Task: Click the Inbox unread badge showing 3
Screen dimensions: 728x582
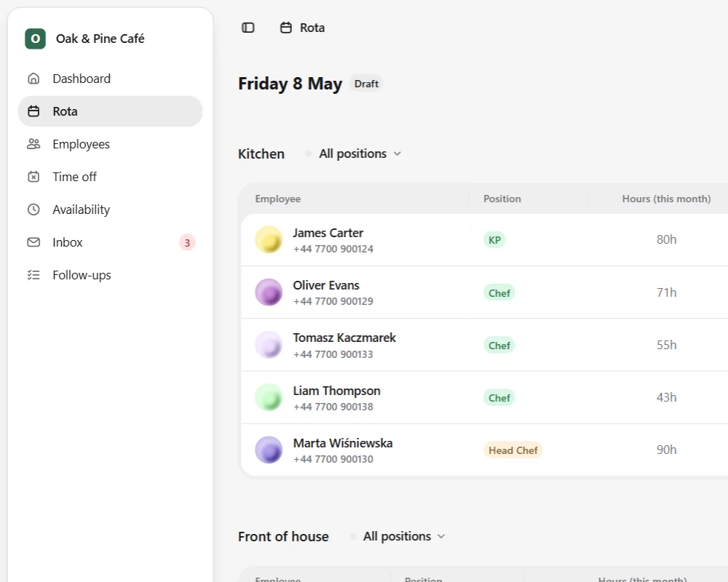Action: [187, 243]
